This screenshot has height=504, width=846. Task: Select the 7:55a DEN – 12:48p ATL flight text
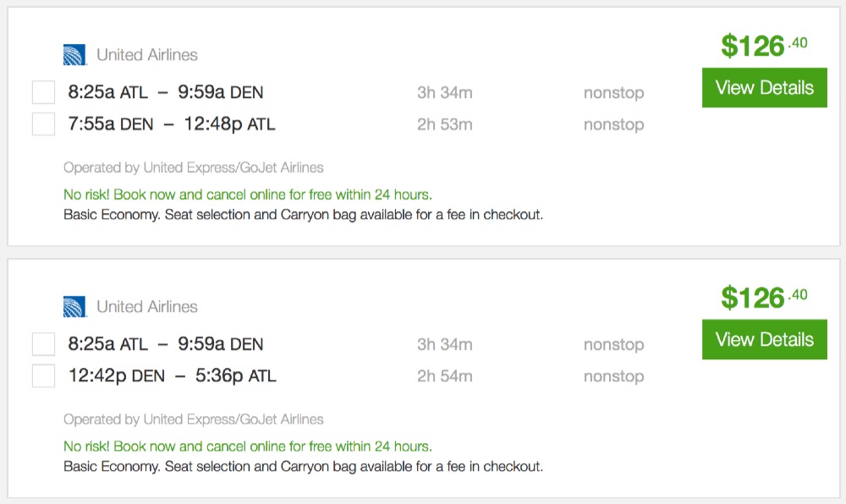[x=172, y=124]
